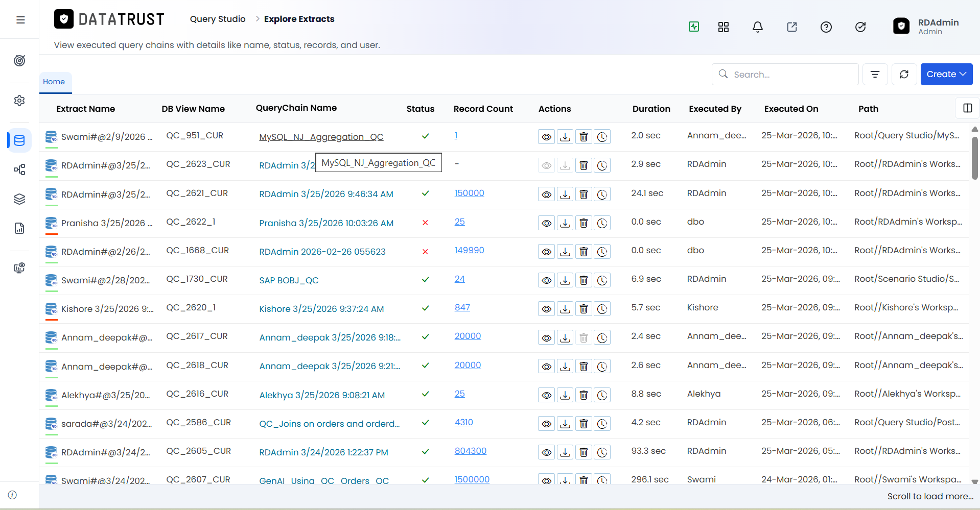Expand the hamburger navigation menu
The height and width of the screenshot is (510, 980).
click(20, 20)
